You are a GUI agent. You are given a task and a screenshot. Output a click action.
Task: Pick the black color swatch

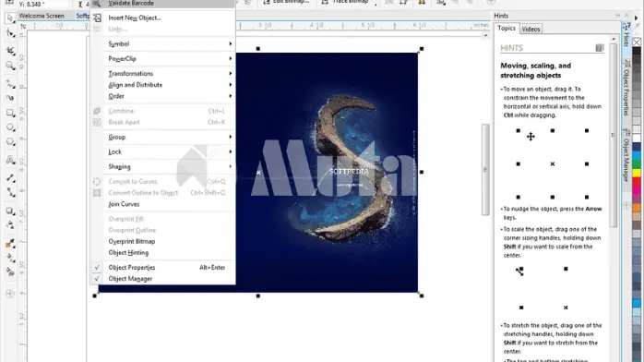[x=637, y=51]
